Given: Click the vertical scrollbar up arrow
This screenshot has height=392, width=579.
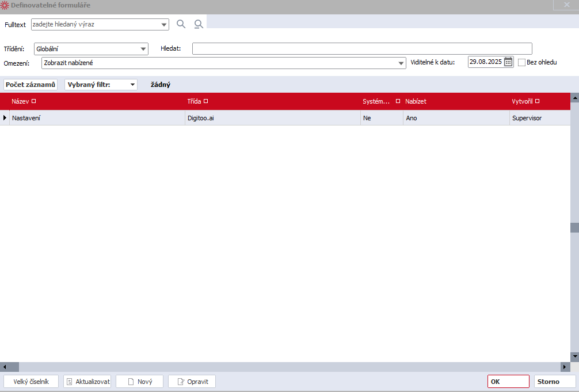Looking at the screenshot, I should tap(574, 98).
